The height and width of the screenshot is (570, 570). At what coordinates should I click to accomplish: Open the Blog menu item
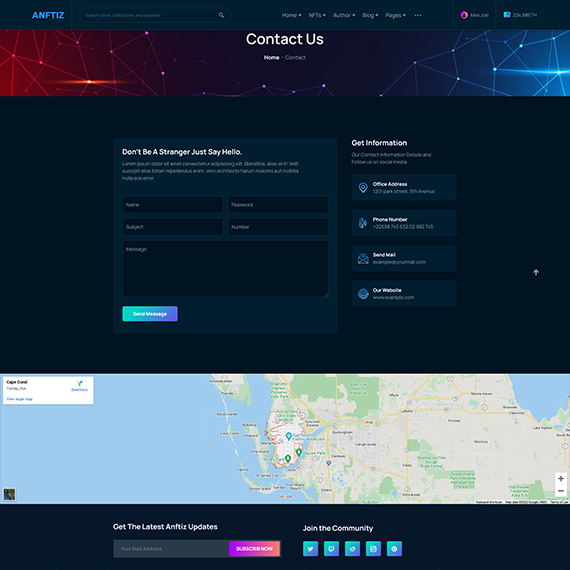click(x=370, y=15)
